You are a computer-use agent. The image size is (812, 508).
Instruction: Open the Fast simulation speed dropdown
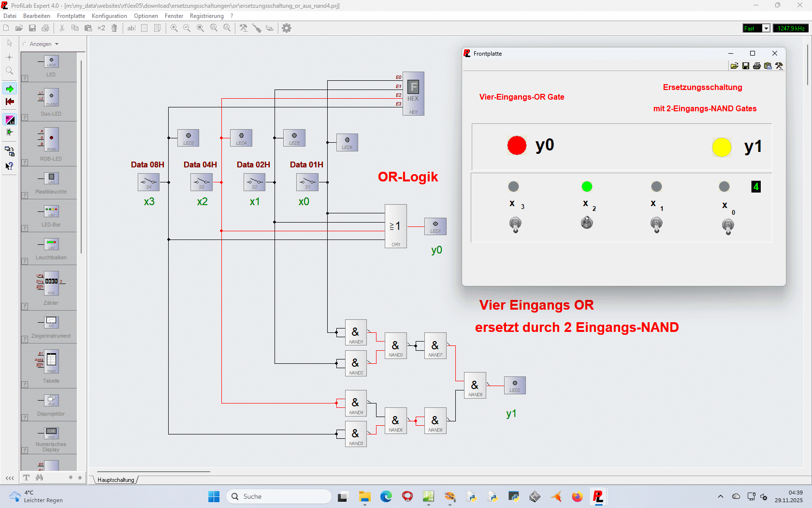[766, 29]
